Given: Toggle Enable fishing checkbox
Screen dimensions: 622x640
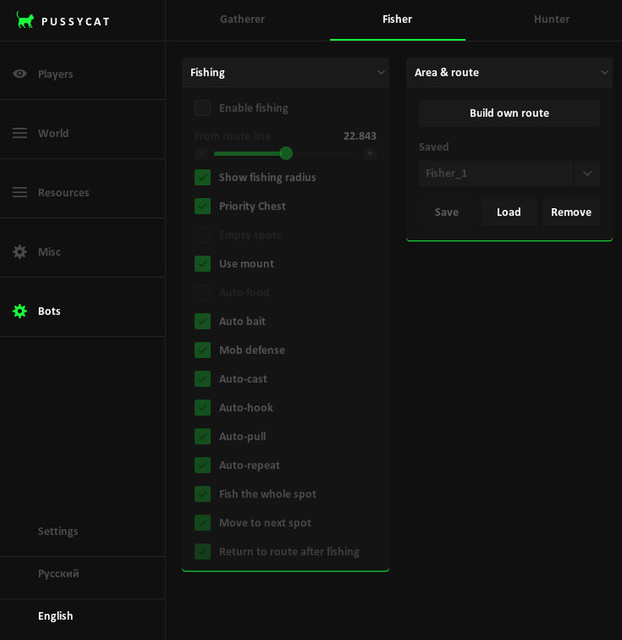Looking at the screenshot, I should click(203, 108).
